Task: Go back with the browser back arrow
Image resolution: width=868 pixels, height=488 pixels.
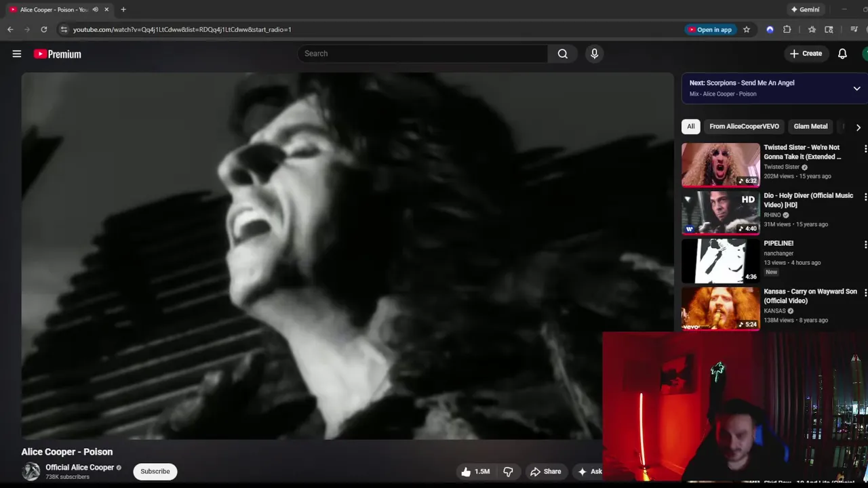Action: (x=10, y=30)
